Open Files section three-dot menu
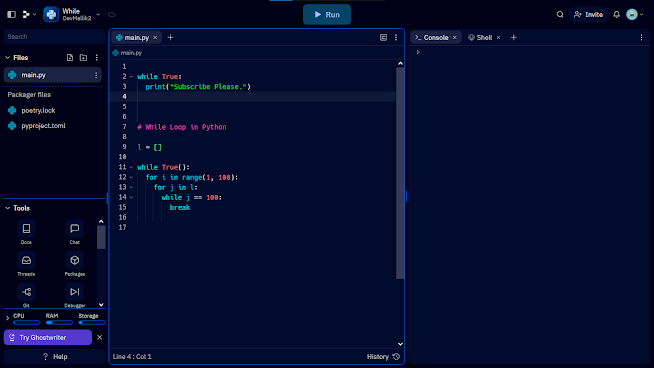654x368 pixels. 97,58
